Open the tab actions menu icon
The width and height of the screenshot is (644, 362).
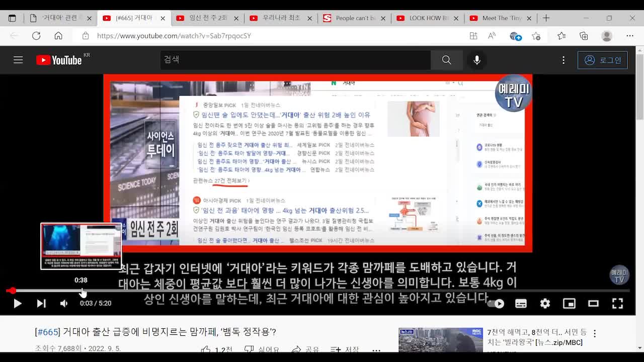12,18
